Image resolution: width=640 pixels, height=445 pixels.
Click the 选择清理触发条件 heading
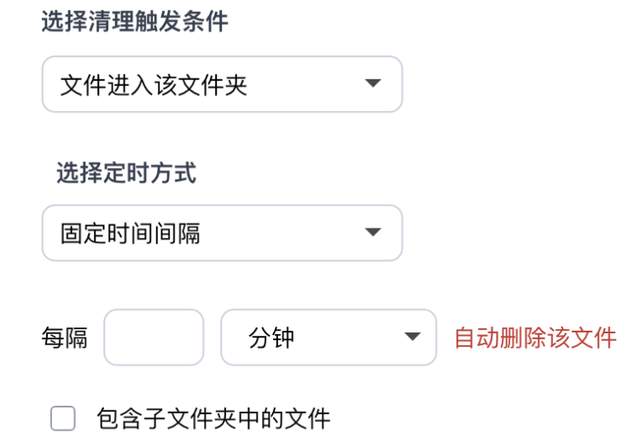coord(135,22)
